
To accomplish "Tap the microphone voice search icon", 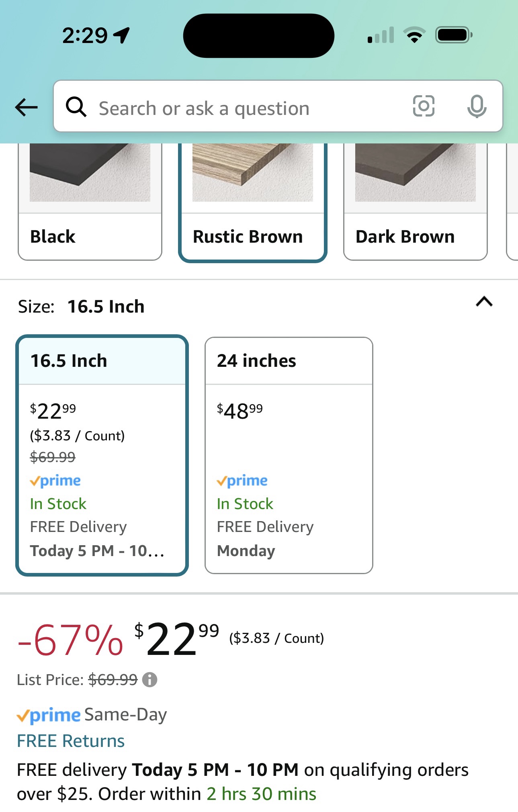I will 477,106.
